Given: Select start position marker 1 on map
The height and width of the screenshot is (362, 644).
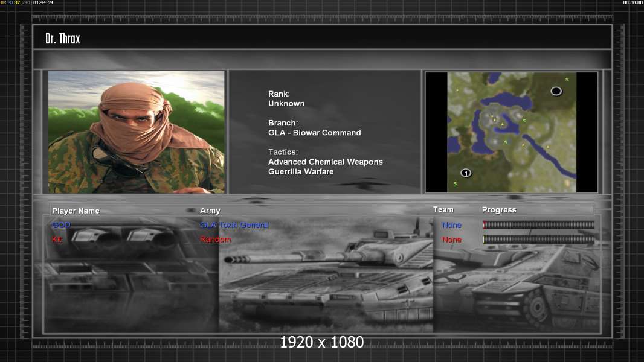Looking at the screenshot, I should [466, 173].
